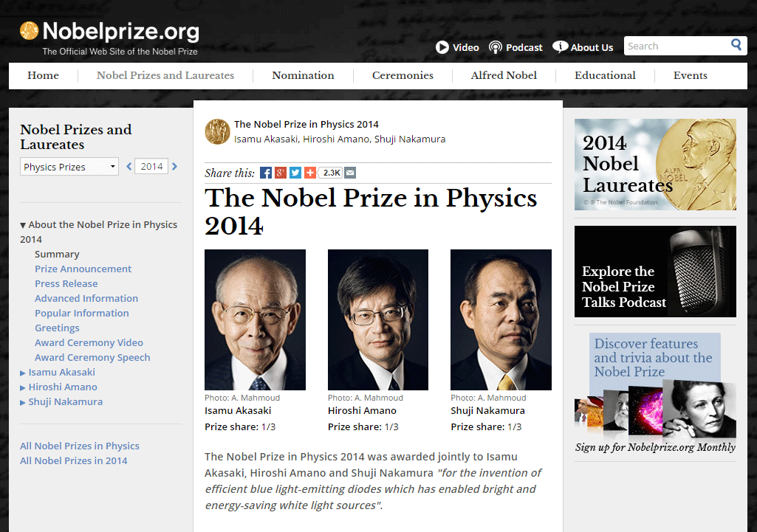This screenshot has height=532, width=757.
Task: Click the search input field
Action: click(x=676, y=46)
